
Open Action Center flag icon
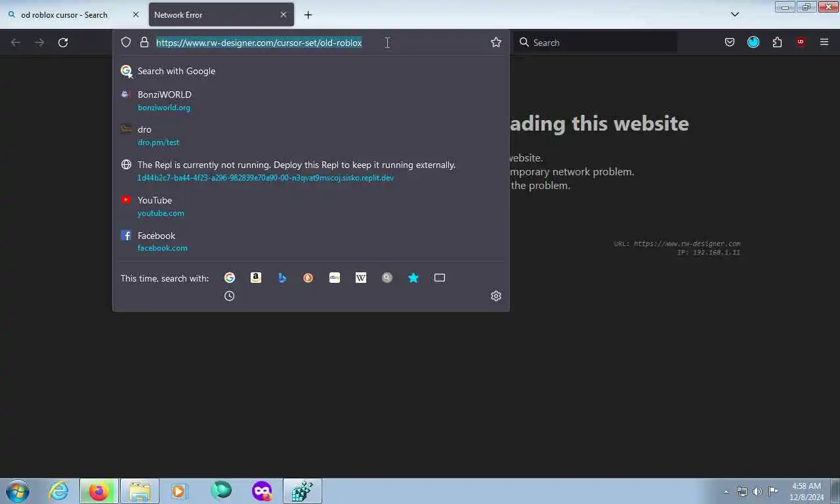(773, 492)
